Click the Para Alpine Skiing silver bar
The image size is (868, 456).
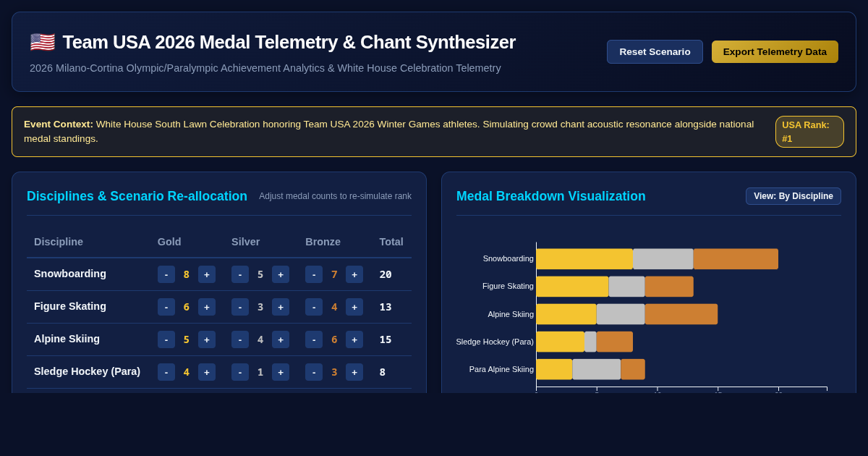pyautogui.click(x=597, y=369)
